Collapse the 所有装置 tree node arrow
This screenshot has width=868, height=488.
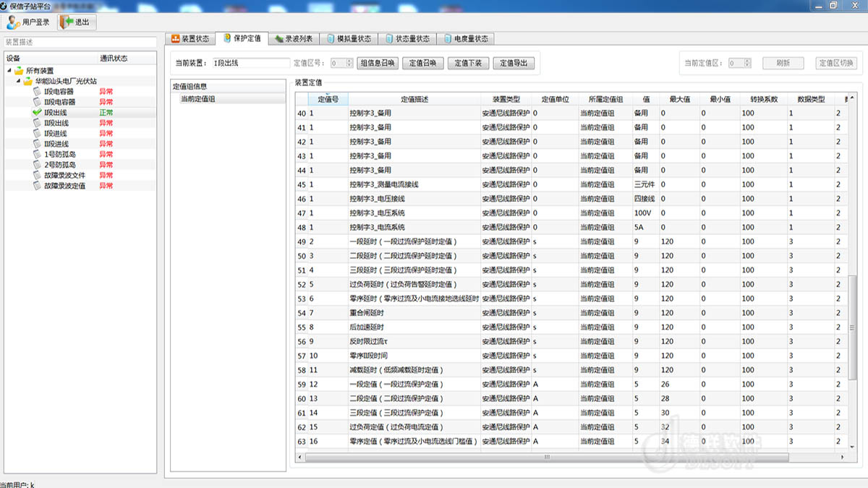point(9,71)
